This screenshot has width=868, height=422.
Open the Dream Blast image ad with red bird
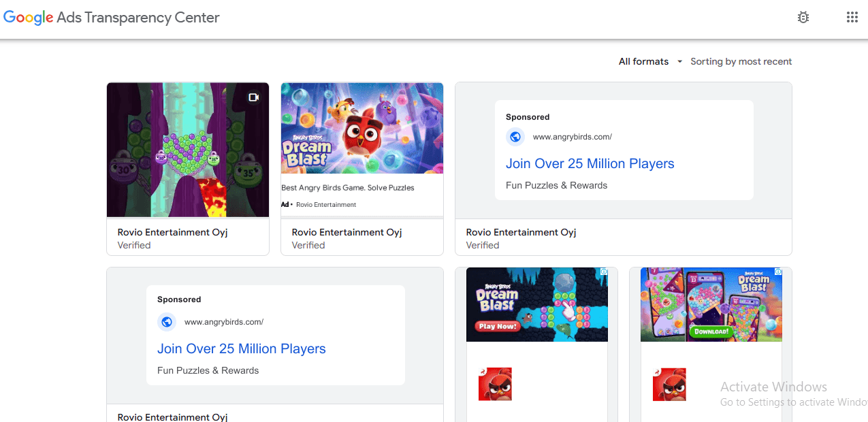click(361, 128)
